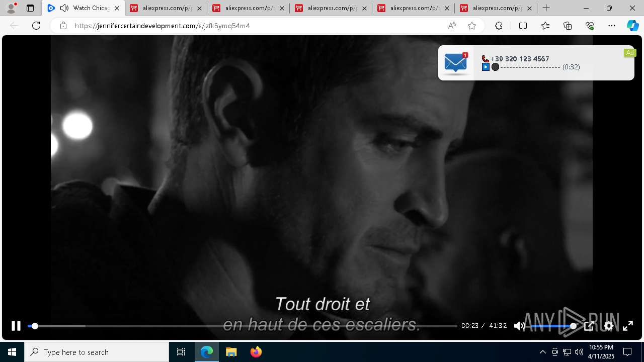Image resolution: width=644 pixels, height=362 pixels.
Task: View site information lock icon
Action: [x=63, y=26]
